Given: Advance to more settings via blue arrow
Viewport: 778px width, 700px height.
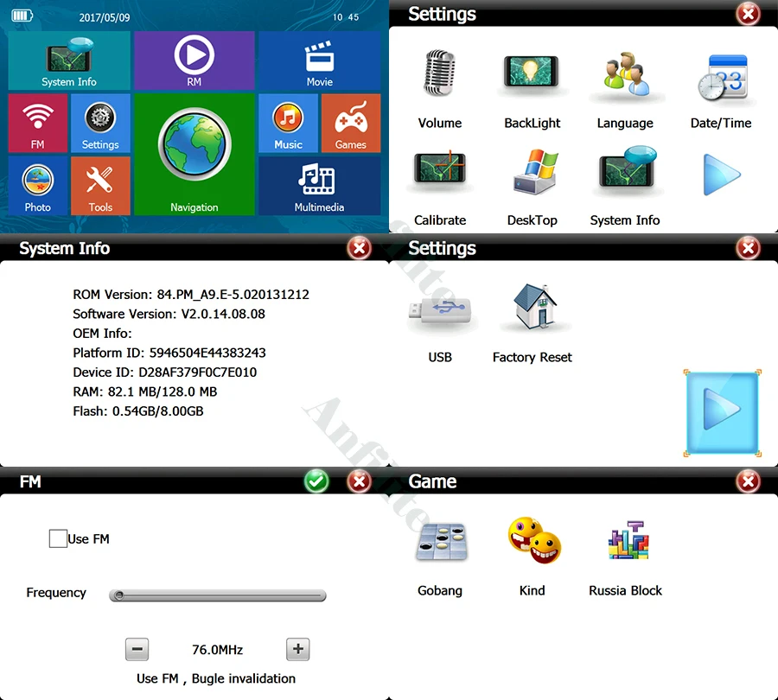Looking at the screenshot, I should [x=723, y=413].
